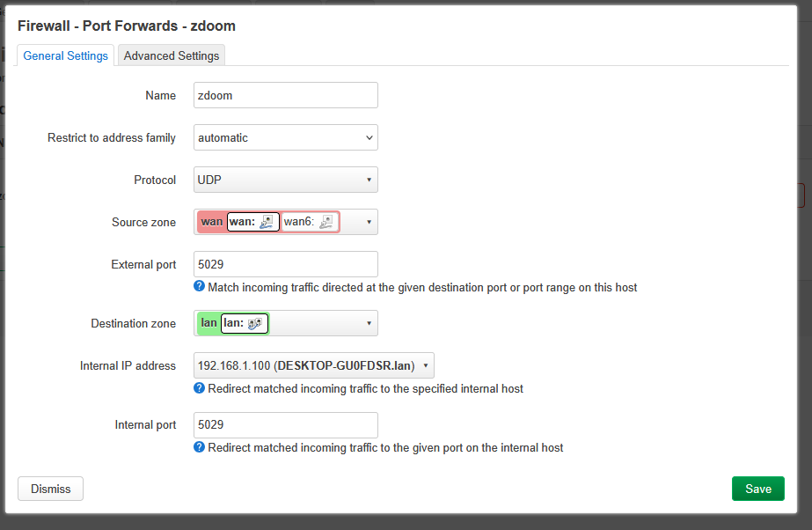Click the help icon under External port
Screen dimensions: 812x530
pyautogui.click(x=200, y=286)
